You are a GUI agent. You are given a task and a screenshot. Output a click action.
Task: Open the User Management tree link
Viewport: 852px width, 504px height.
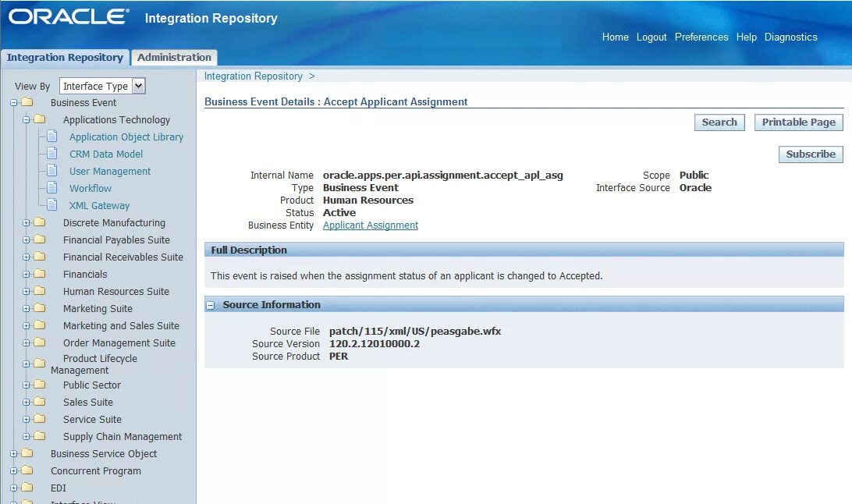tap(110, 171)
